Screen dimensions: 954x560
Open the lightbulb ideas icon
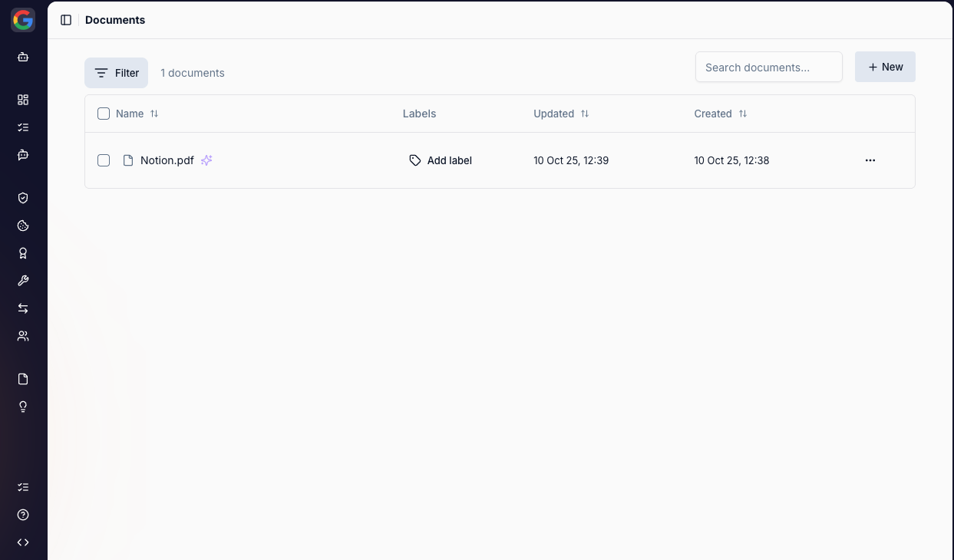(23, 407)
